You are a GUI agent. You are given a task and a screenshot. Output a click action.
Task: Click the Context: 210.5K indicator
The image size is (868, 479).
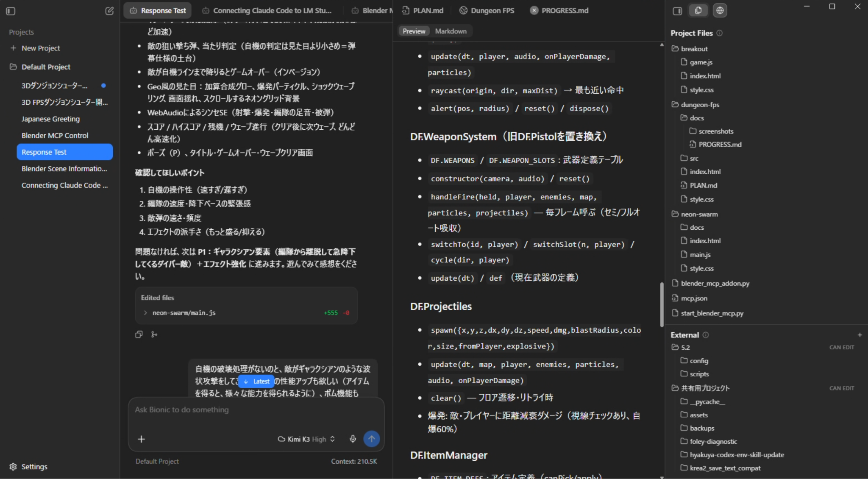tap(354, 461)
